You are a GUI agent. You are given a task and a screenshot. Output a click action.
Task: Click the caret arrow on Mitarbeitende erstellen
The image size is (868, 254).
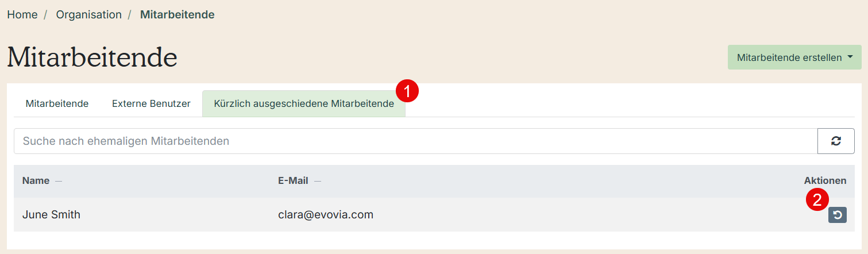(x=850, y=57)
